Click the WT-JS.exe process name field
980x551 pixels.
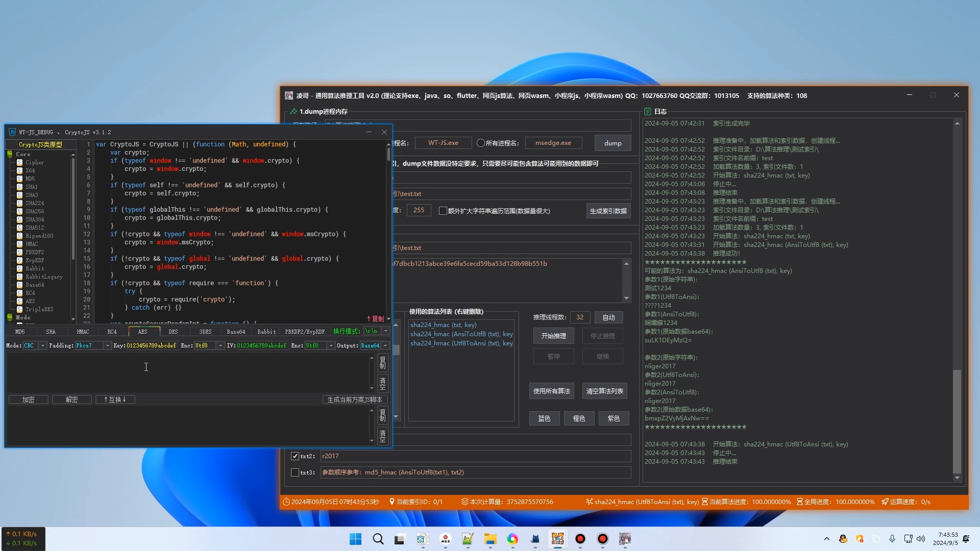point(443,143)
